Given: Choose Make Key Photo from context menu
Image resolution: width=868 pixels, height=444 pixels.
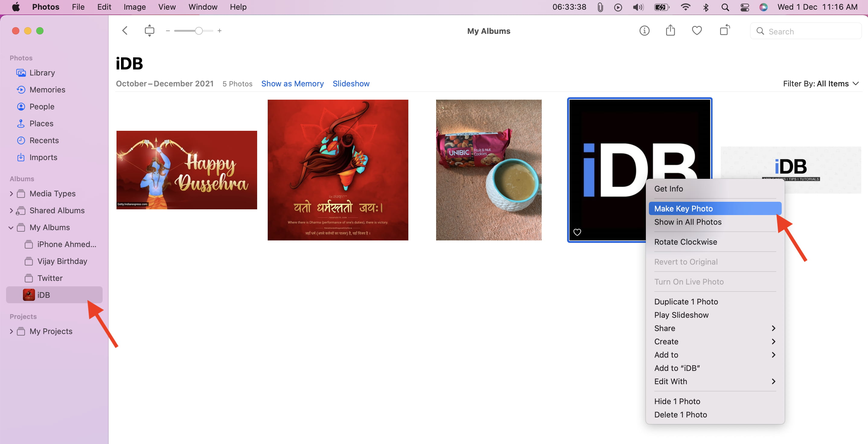Looking at the screenshot, I should click(715, 209).
